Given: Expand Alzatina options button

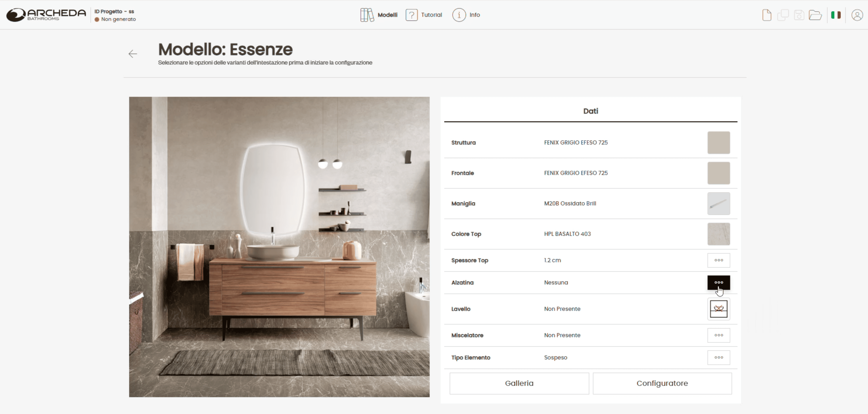Looking at the screenshot, I should tap(718, 282).
